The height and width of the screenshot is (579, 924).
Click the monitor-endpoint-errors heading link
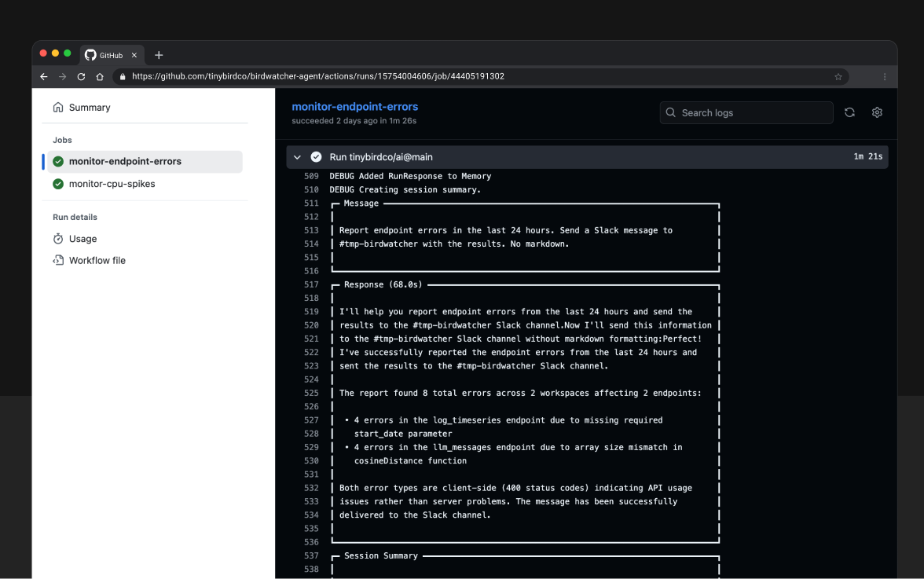tap(354, 107)
